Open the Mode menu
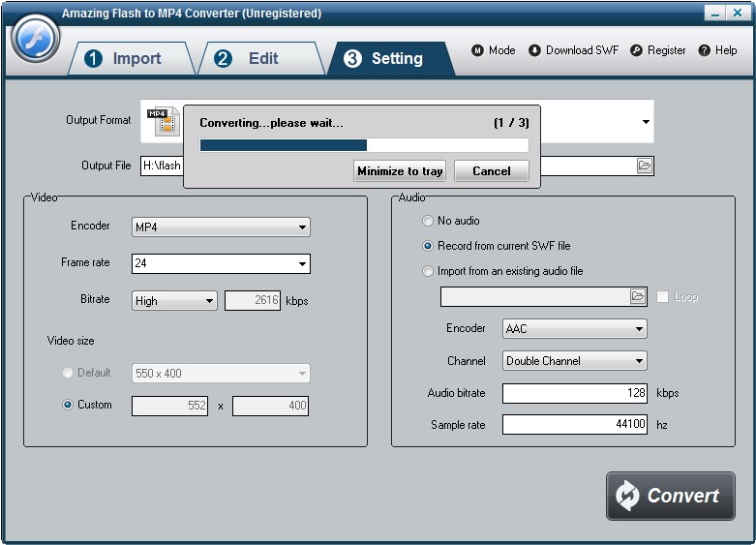756x545 pixels. 494,50
